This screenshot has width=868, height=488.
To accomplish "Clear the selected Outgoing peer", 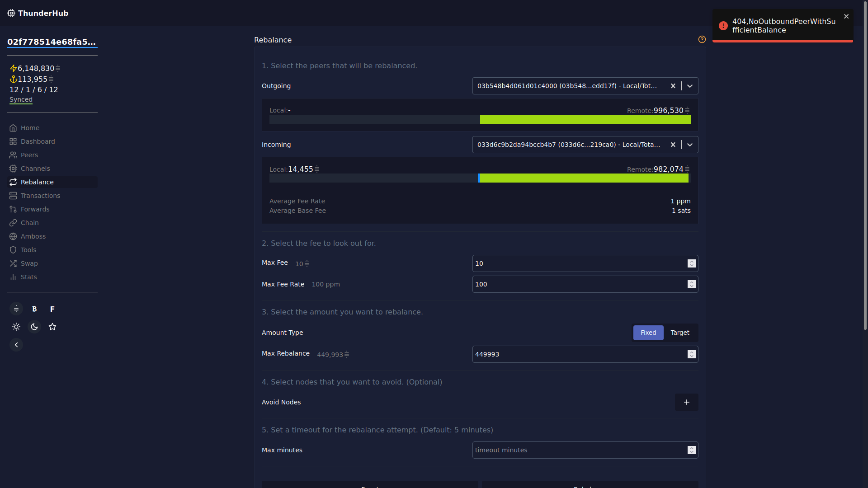I will 673,86.
